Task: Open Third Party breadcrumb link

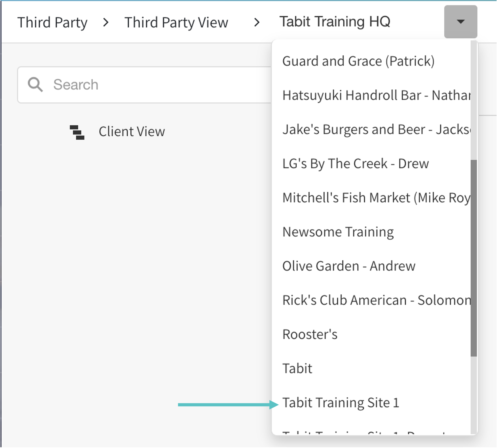Action: point(52,22)
